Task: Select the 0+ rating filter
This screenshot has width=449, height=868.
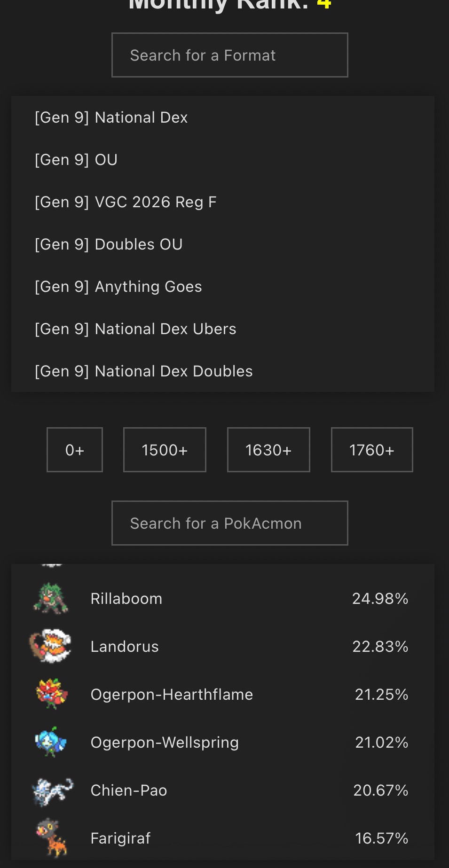Action: 75,450
